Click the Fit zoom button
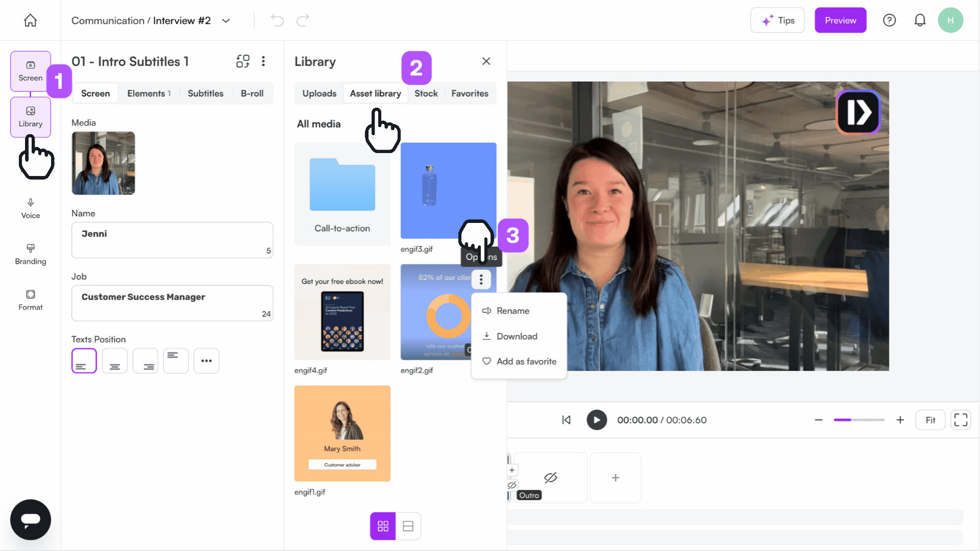The height and width of the screenshot is (551, 980). tap(930, 420)
